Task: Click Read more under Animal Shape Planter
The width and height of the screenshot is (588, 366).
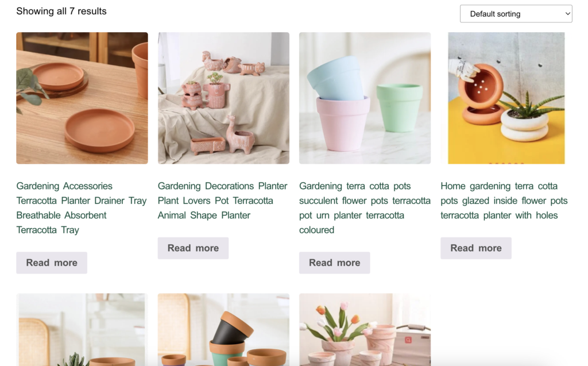Action: (x=193, y=248)
